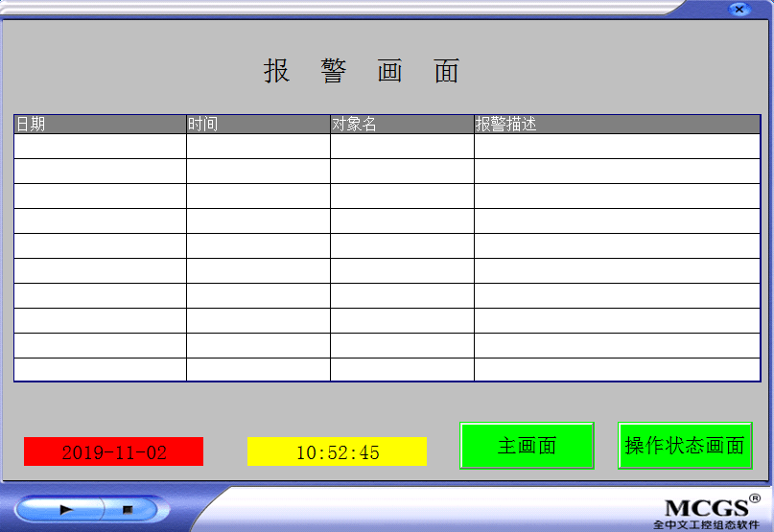Click the 全中文工控组态软件 caption under logo
The image size is (774, 532).
point(705,524)
